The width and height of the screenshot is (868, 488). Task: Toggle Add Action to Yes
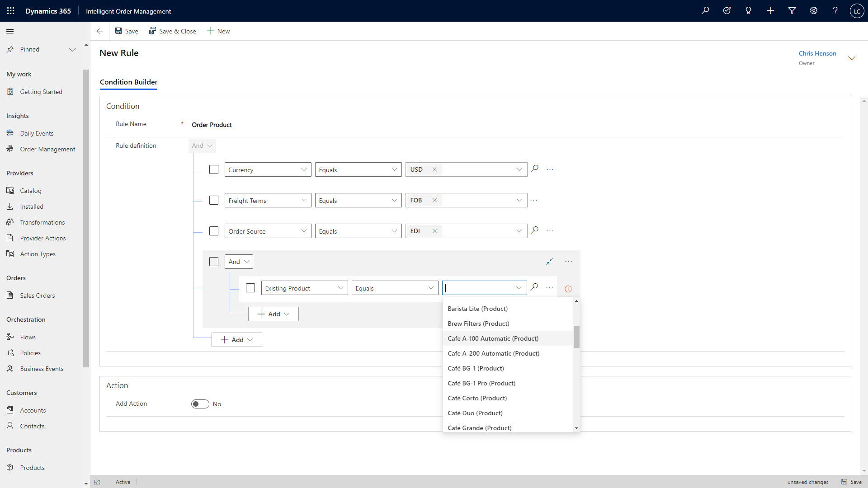pos(200,404)
